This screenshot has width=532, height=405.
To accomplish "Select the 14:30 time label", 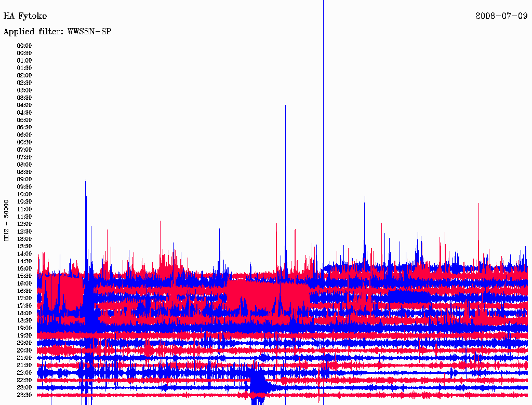I will click(x=24, y=262).
